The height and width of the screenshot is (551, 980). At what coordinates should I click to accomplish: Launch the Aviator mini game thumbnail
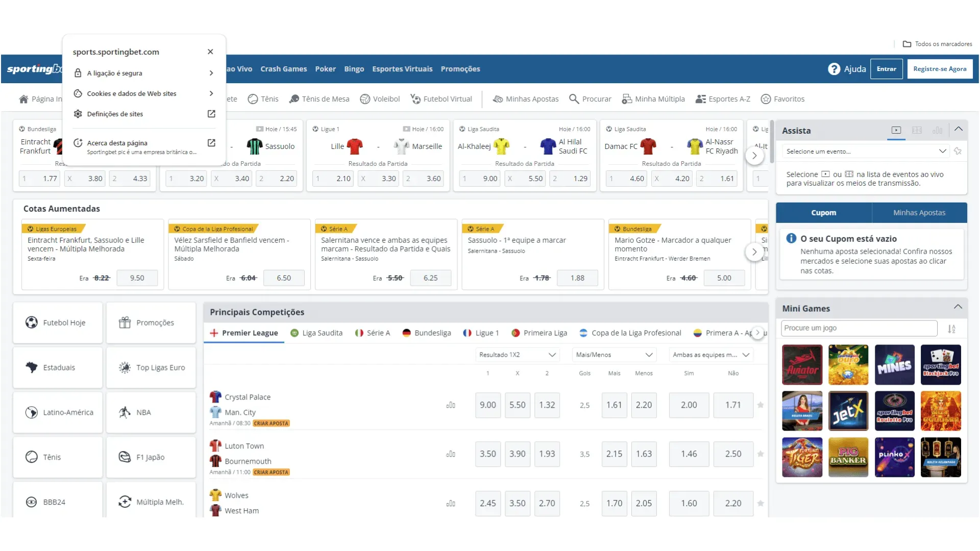(802, 365)
